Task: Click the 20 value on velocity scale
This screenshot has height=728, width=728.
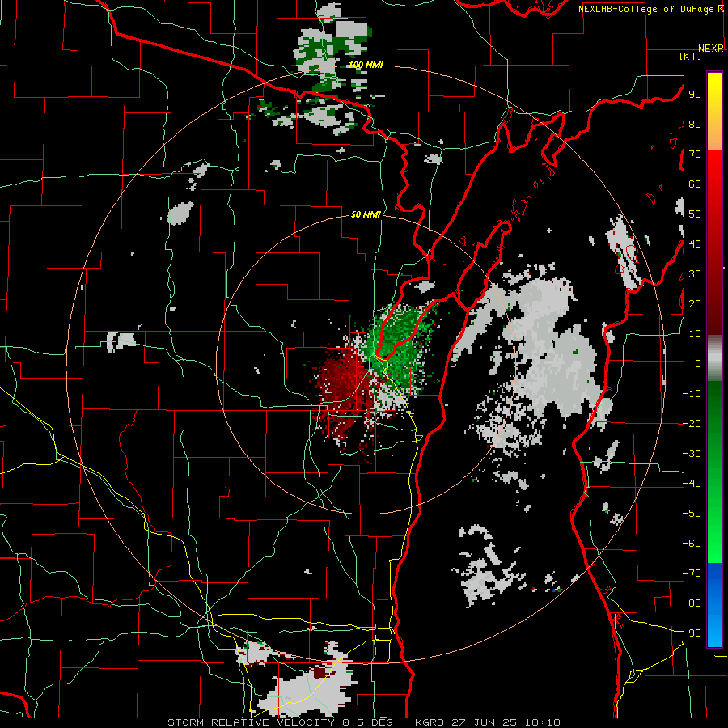Action: (x=695, y=304)
